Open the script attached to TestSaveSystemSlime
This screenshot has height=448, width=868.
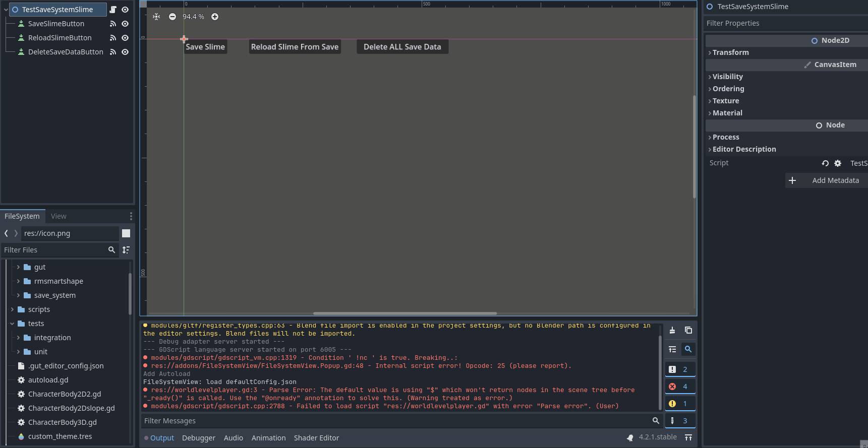(x=113, y=10)
